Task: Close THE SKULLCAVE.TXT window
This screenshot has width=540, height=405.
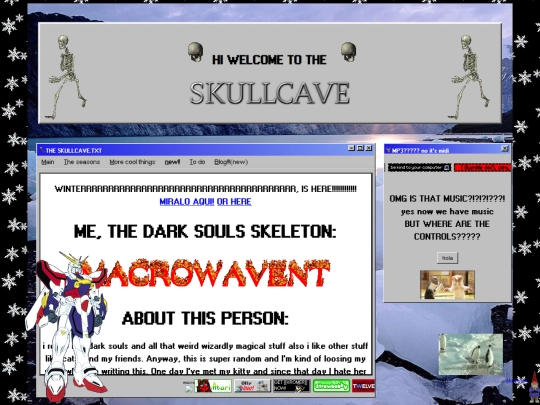Action: 368,148
